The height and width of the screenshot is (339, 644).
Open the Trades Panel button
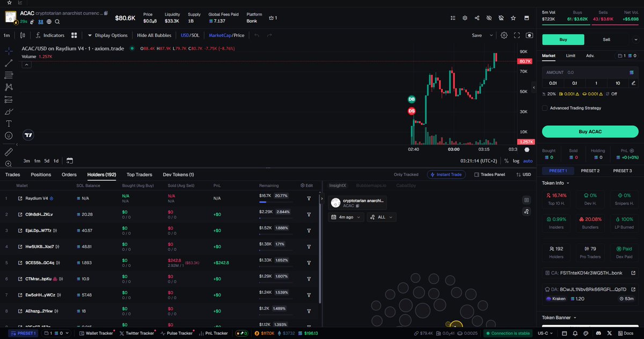[x=489, y=175]
